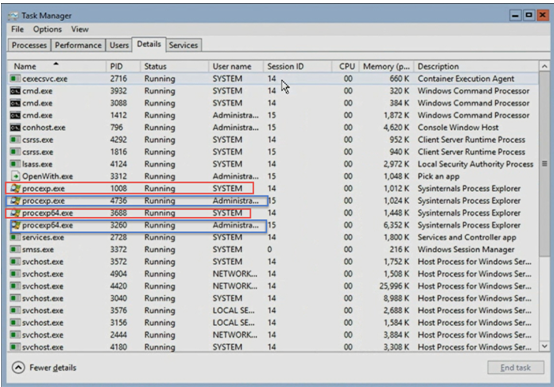
Task: Click the cexecsvc.exe process icon
Action: coord(15,78)
